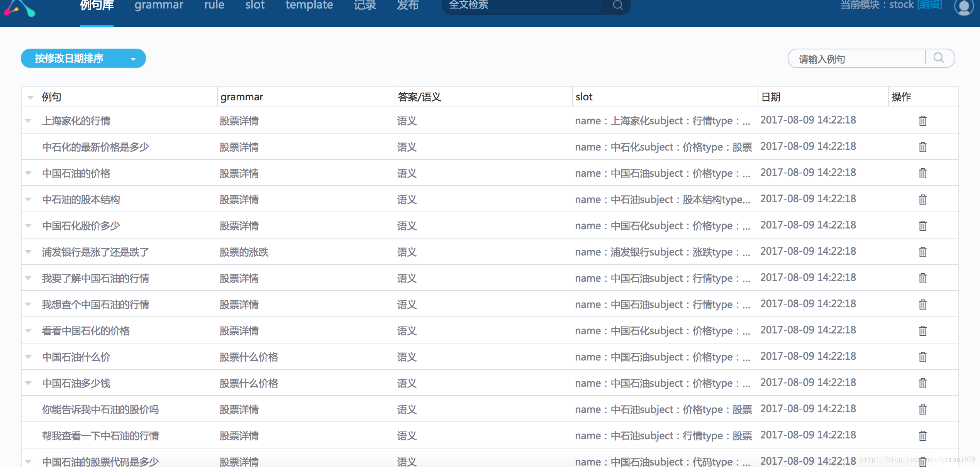
Task: Expand the 上海家化的行情 row
Action: point(28,121)
